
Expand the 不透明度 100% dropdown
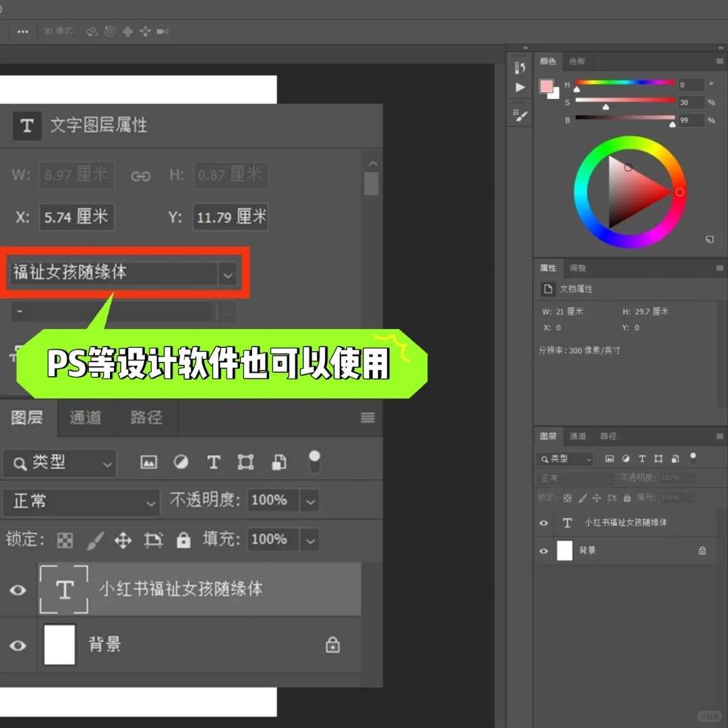coord(310,501)
